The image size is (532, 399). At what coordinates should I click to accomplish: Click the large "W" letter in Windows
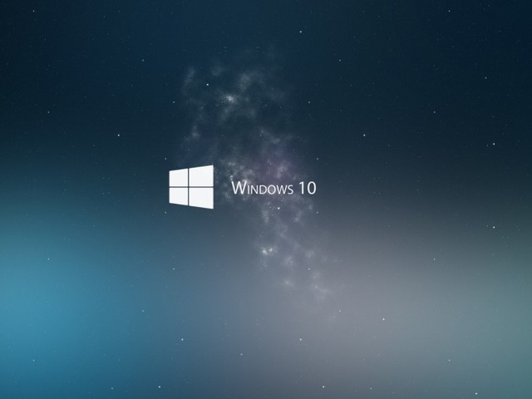pyautogui.click(x=238, y=188)
